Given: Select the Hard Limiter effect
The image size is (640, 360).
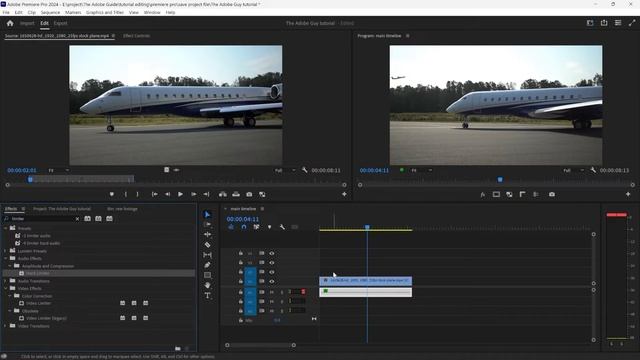Looking at the screenshot, I should (x=38, y=273).
